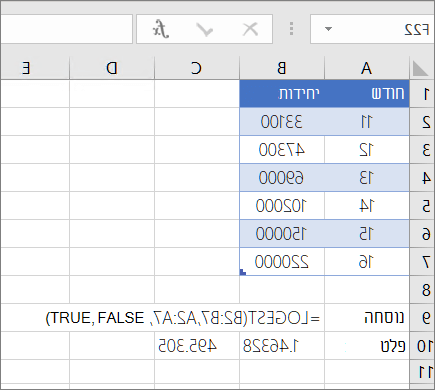Screen dimensions: 435x390
Task: Select column A header
Action: (x=367, y=68)
